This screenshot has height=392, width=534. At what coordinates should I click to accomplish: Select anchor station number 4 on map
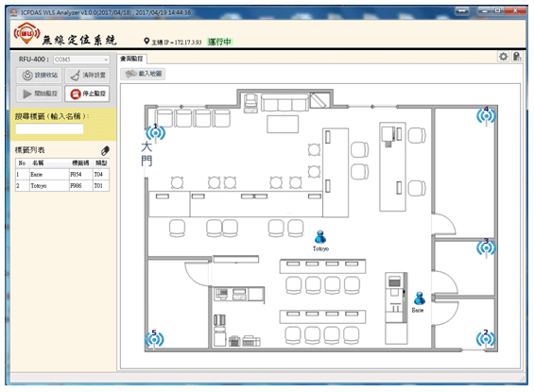486,115
